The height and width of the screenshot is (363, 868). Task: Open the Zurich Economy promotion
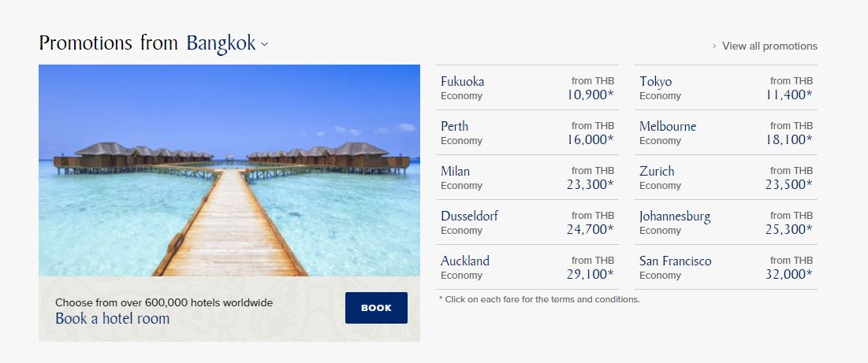[x=726, y=177]
